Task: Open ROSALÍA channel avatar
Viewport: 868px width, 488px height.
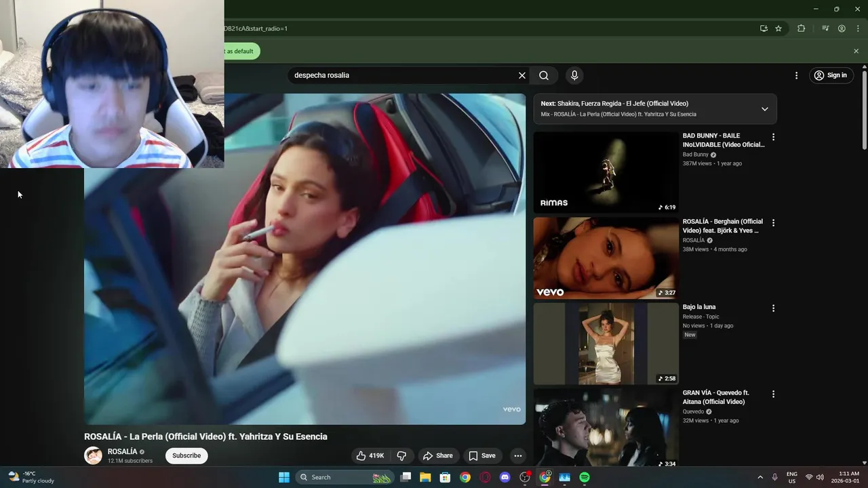Action: click(x=93, y=455)
